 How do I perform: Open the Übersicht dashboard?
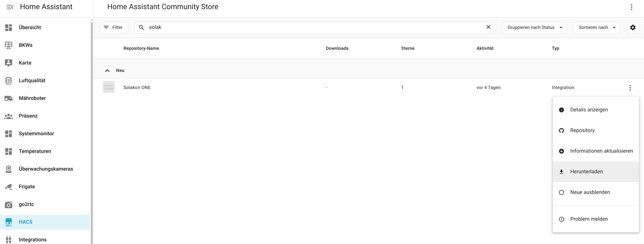click(45, 27)
